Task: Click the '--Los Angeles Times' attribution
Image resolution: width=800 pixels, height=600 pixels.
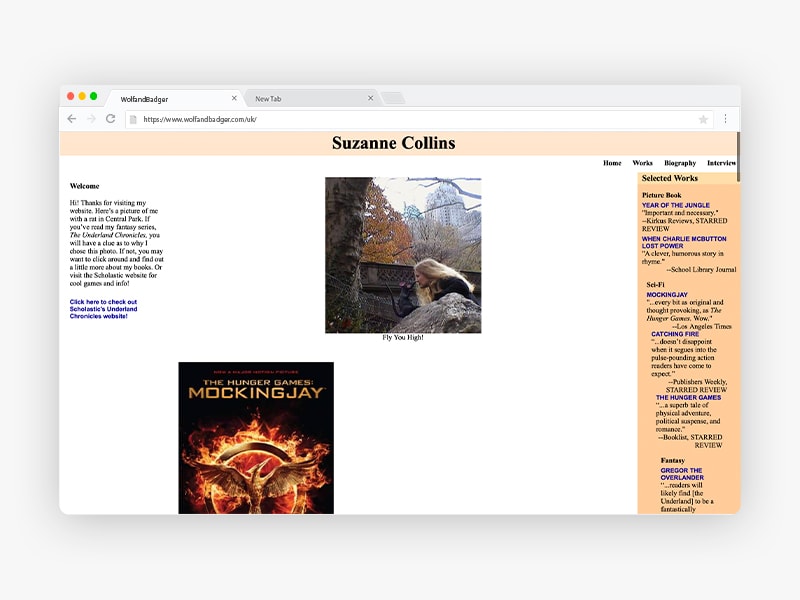Action: pyautogui.click(x=702, y=326)
